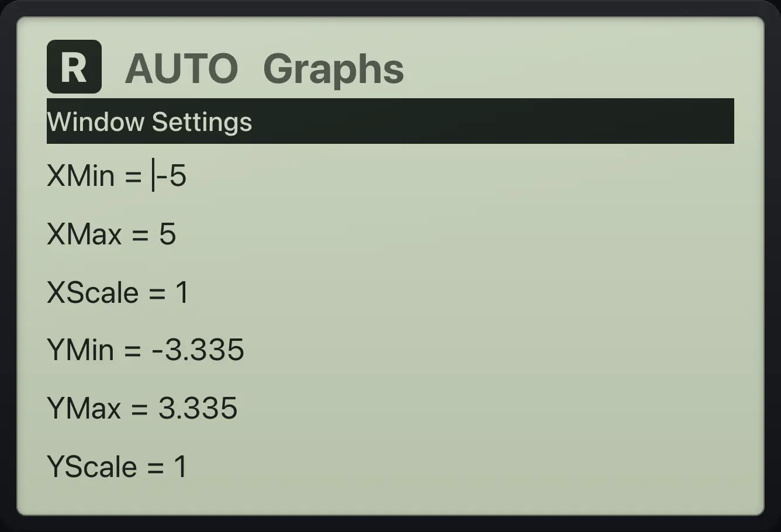Click the equals sign in YMax row

click(140, 409)
